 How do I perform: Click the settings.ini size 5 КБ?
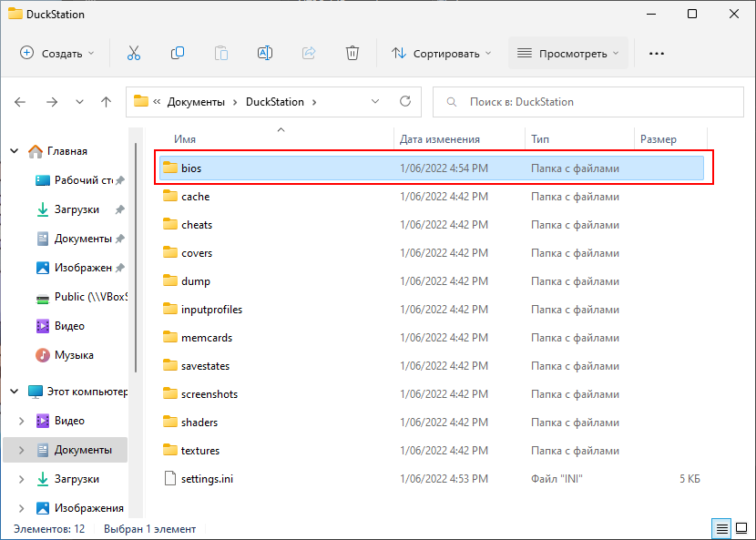click(x=690, y=479)
